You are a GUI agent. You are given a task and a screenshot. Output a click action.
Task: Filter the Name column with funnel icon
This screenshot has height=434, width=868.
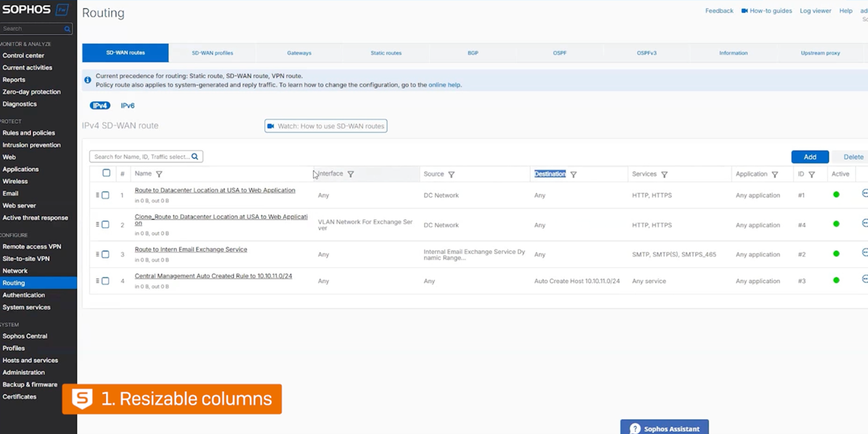159,174
